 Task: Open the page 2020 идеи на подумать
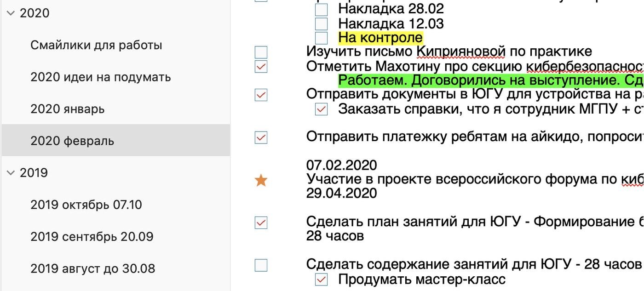100,77
